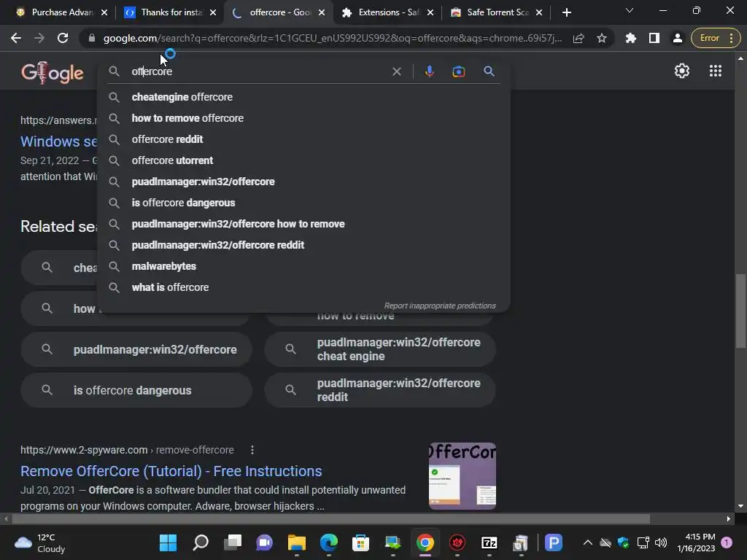This screenshot has height=560, width=747.
Task: Expand the tab search chevron
Action: point(630,10)
